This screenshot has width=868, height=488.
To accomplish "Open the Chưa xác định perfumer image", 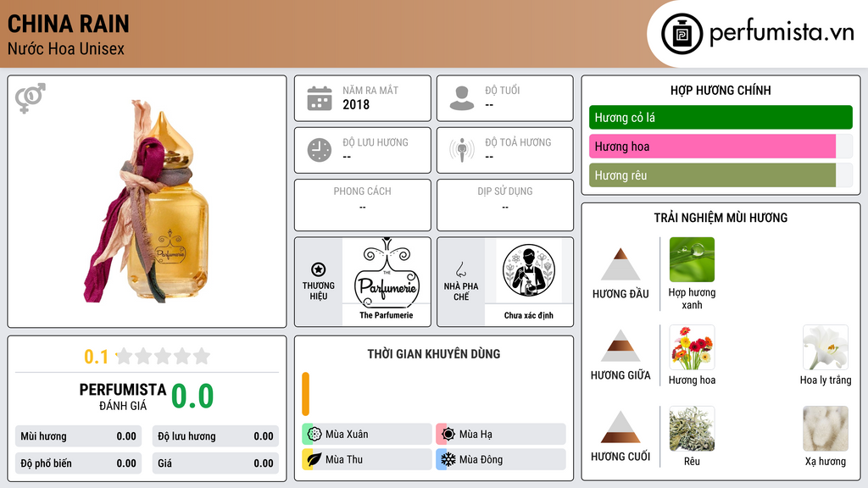I will click(x=529, y=272).
